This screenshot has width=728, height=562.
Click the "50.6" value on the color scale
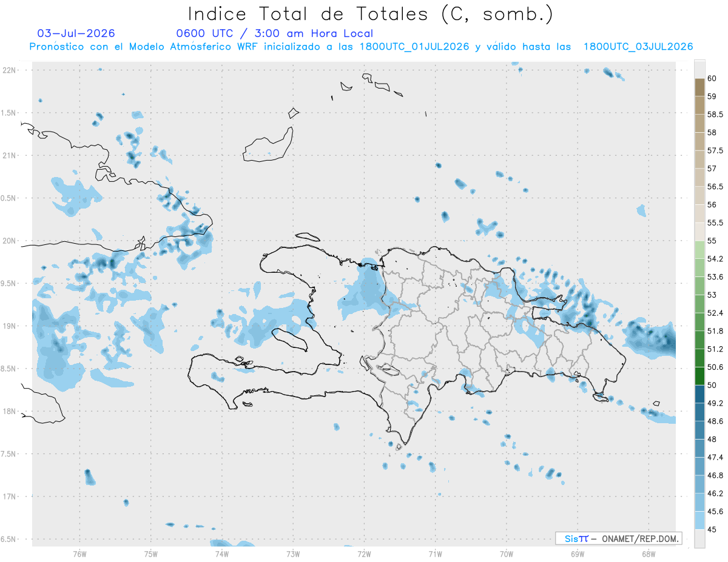pos(716,367)
